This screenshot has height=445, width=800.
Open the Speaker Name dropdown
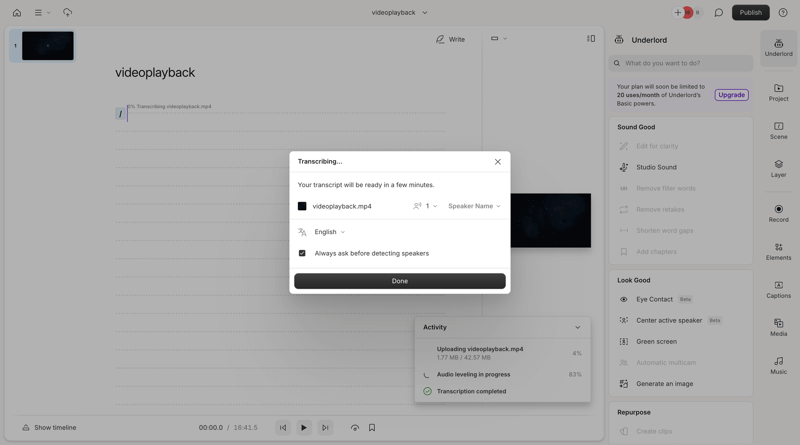tap(474, 206)
